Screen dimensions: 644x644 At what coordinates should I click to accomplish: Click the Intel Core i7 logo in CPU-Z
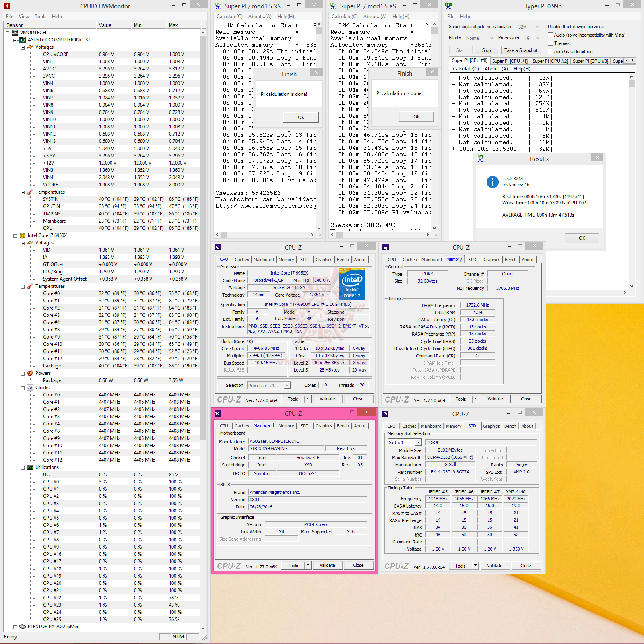[352, 284]
